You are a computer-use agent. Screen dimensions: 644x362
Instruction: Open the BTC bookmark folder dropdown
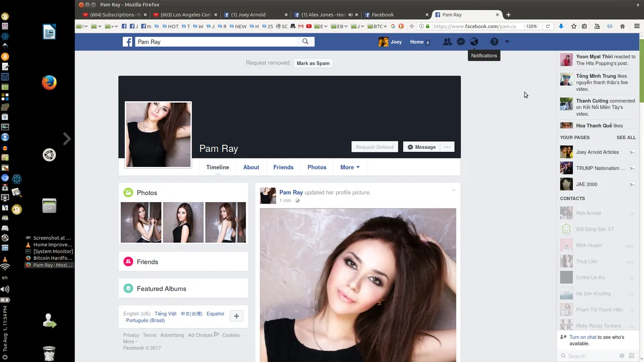click(x=377, y=26)
